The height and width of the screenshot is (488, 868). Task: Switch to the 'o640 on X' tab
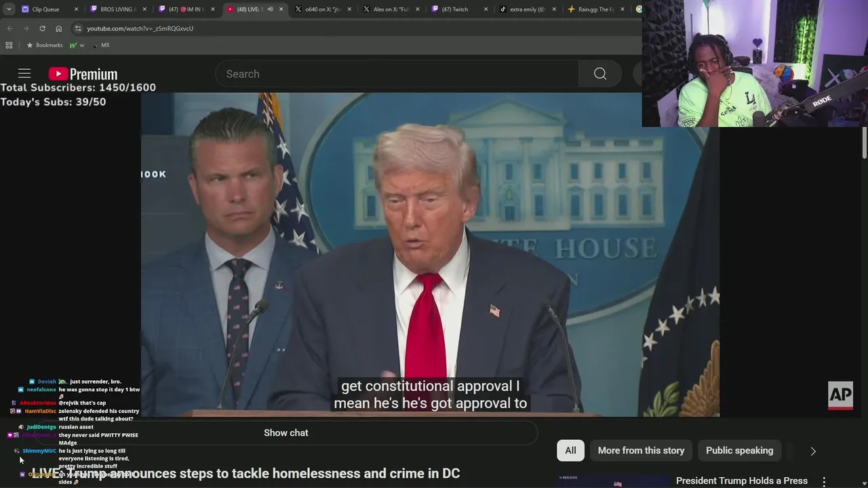click(322, 9)
